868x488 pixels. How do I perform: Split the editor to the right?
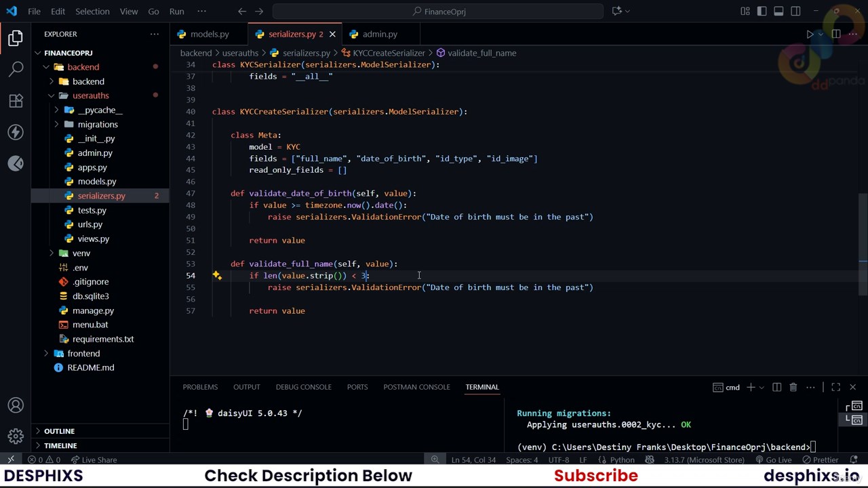[836, 34]
